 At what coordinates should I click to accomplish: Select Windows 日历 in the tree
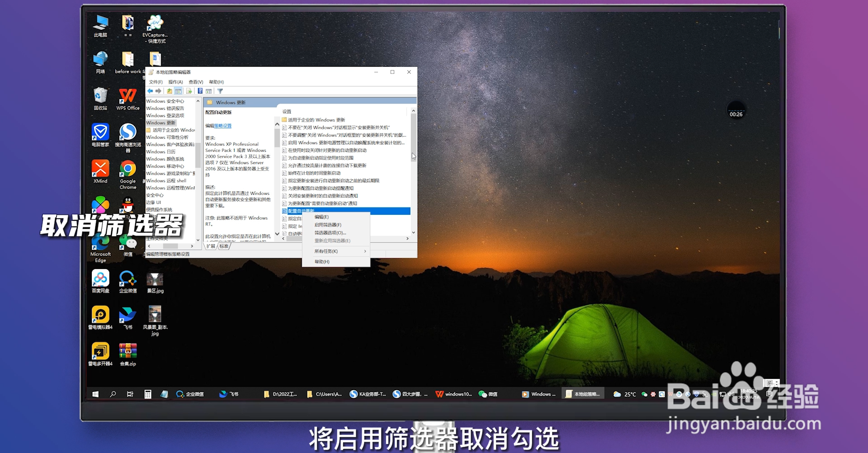(x=160, y=152)
